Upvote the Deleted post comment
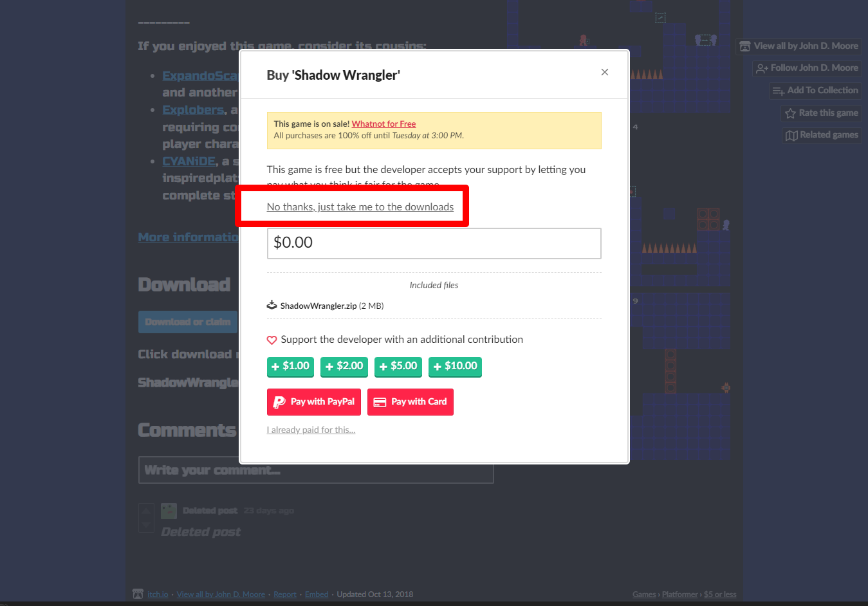This screenshot has width=868, height=606. pyautogui.click(x=146, y=511)
